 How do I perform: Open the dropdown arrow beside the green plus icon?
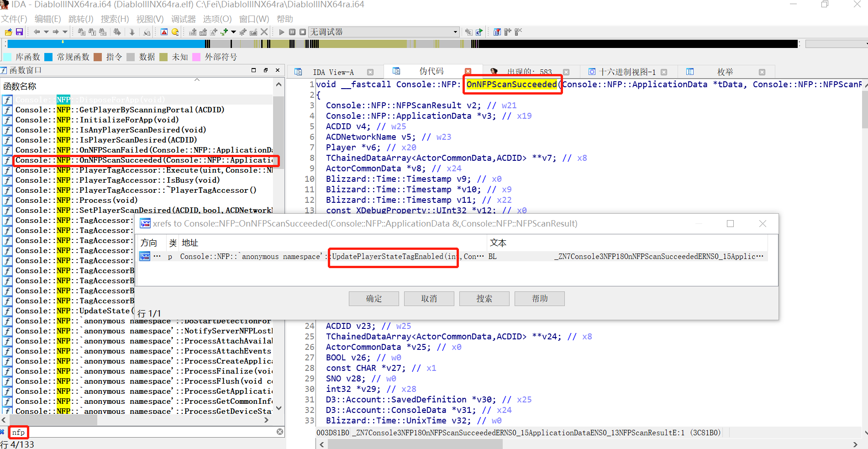(x=234, y=32)
